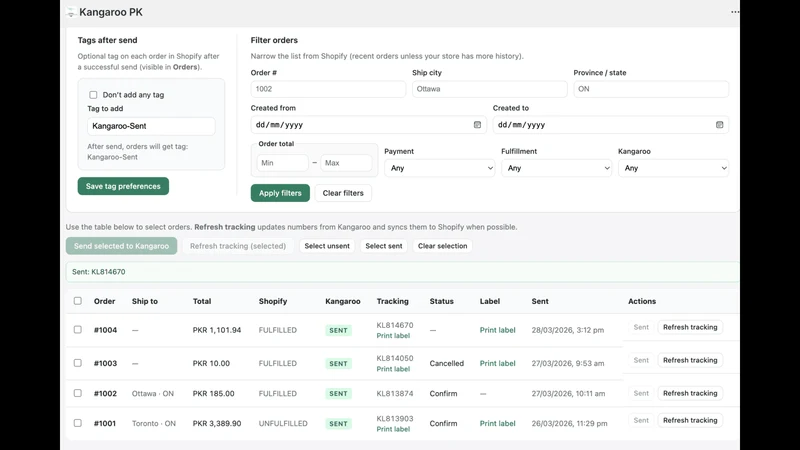Open Print label in Label column for #1001
Viewport: 800px width, 450px height.
point(497,423)
